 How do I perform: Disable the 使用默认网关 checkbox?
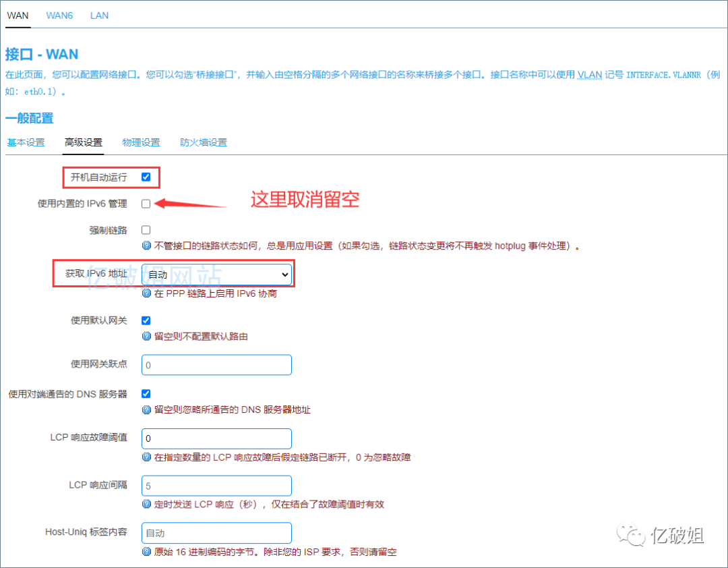coord(146,320)
